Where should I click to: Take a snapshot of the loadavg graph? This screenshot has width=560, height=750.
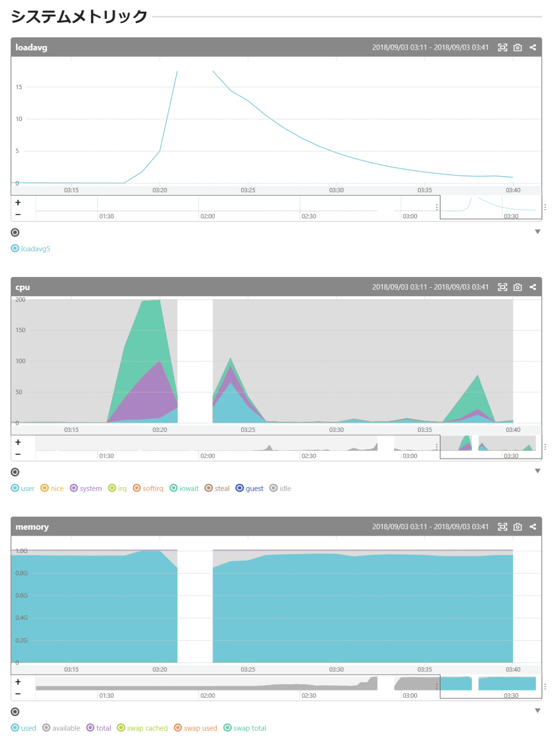pos(517,47)
